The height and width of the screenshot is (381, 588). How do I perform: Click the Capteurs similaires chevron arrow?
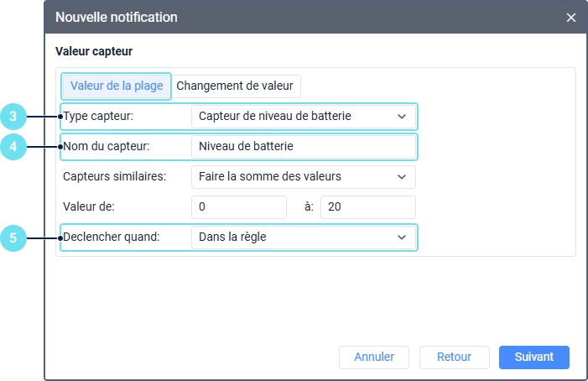(402, 177)
